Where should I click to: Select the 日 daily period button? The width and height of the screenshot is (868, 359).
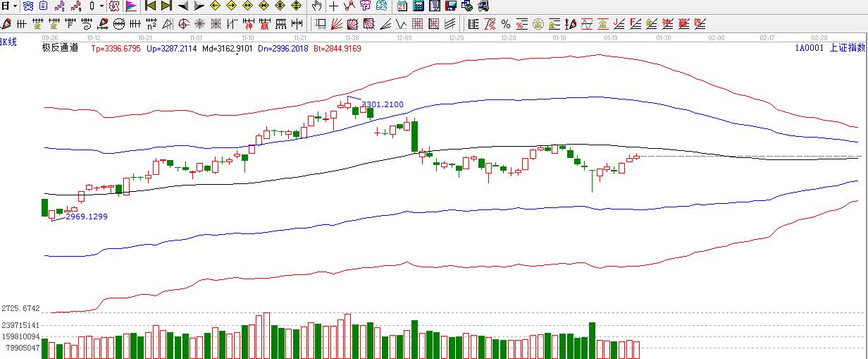(6, 6)
